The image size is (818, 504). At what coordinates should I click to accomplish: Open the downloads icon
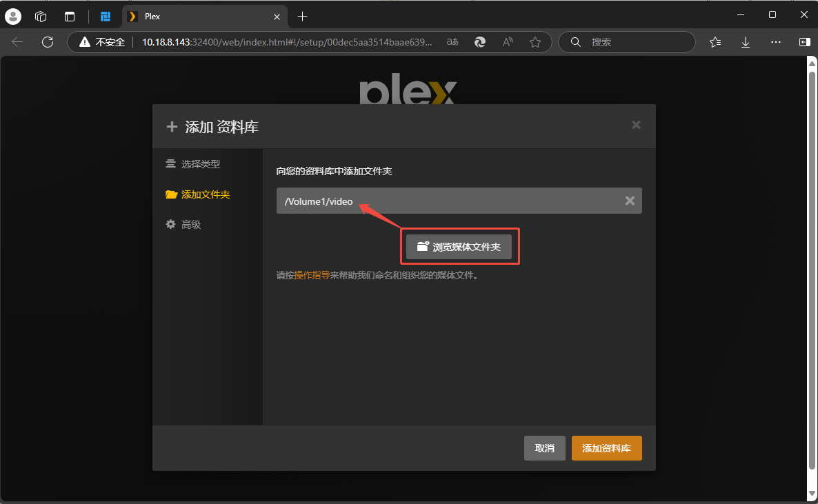point(746,42)
